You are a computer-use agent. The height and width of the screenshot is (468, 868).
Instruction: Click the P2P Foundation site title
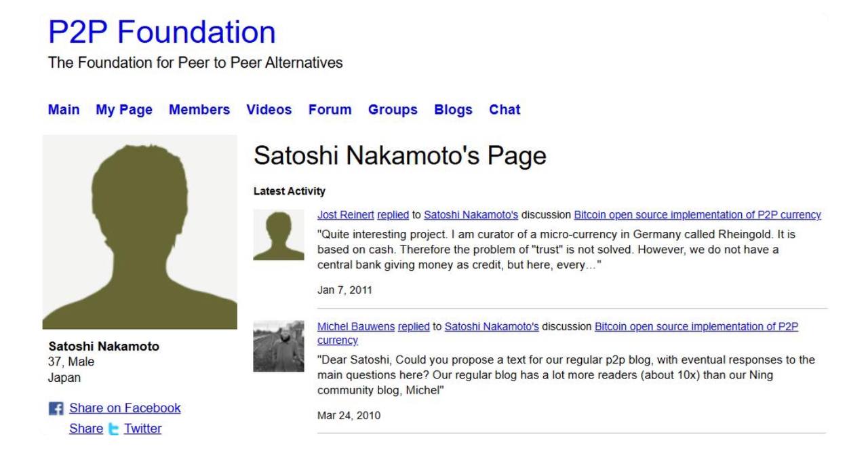162,33
